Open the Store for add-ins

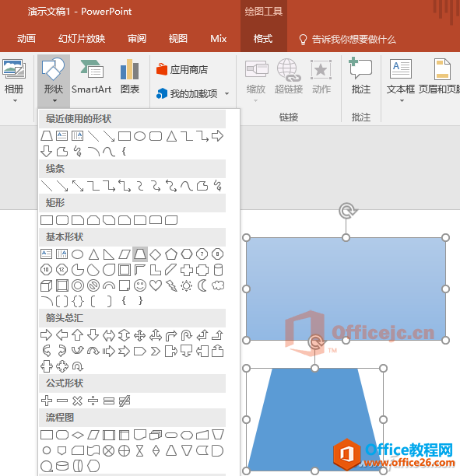182,70
